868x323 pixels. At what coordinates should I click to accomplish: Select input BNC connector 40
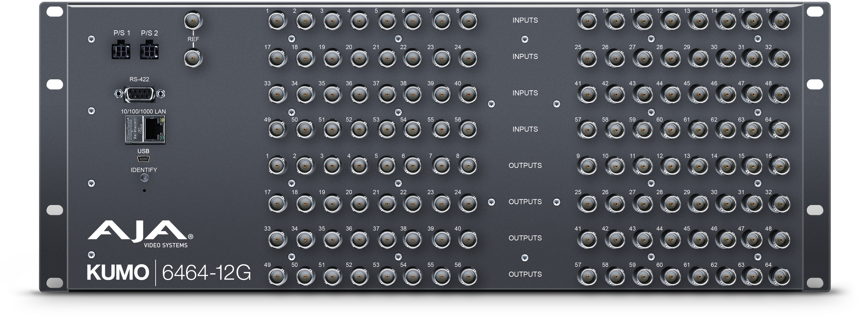468,94
